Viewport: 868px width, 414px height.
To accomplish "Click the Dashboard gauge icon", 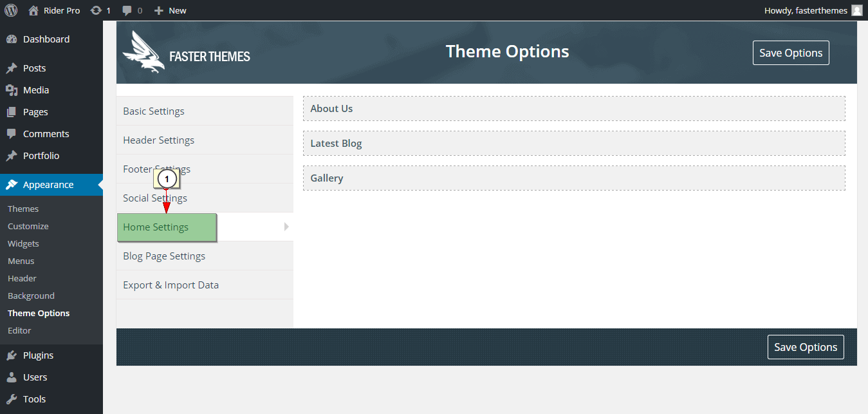I will coord(12,39).
